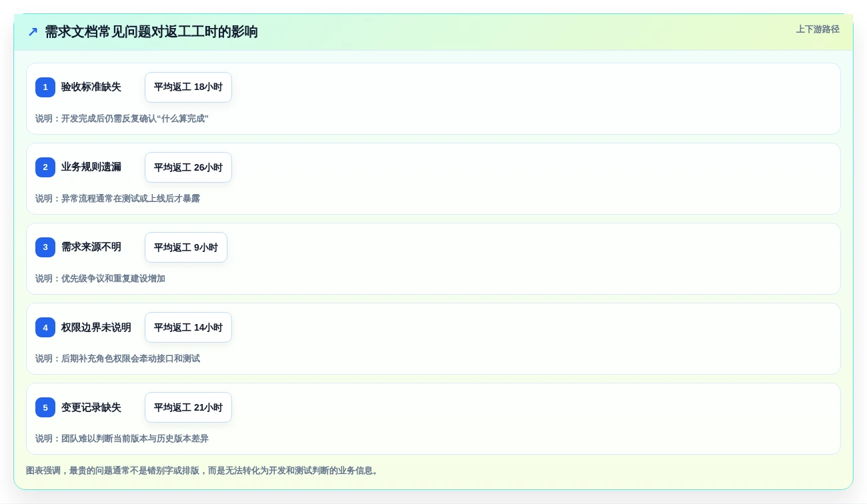Click the number 4 badge for 权限边界未说明
Screen dimensions: 867x504
(45, 327)
